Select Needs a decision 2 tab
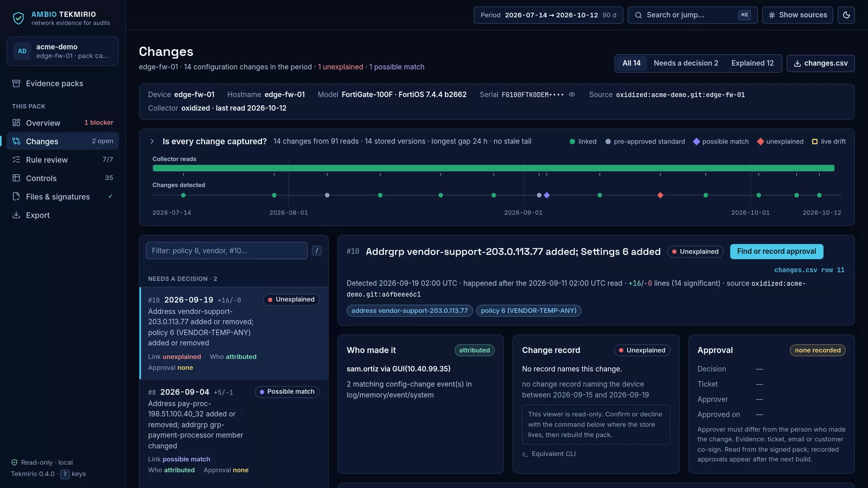Image resolution: width=868 pixels, height=488 pixels. tap(686, 63)
